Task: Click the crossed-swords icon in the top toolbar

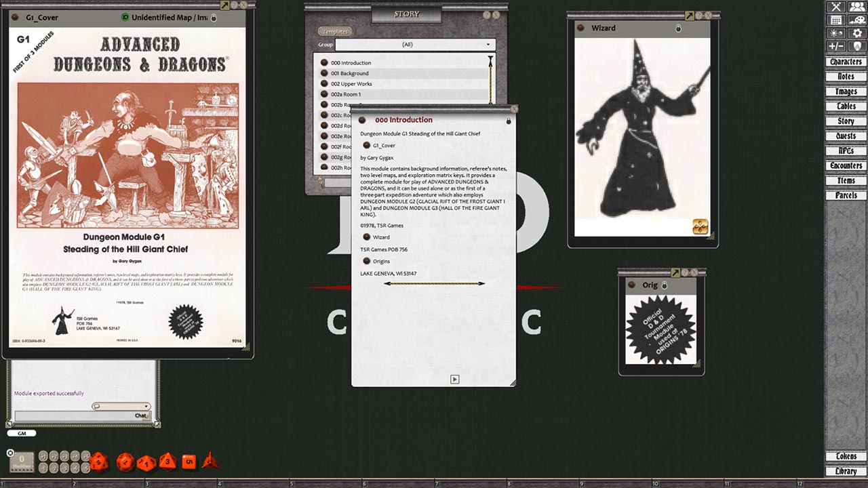Action: click(x=835, y=7)
